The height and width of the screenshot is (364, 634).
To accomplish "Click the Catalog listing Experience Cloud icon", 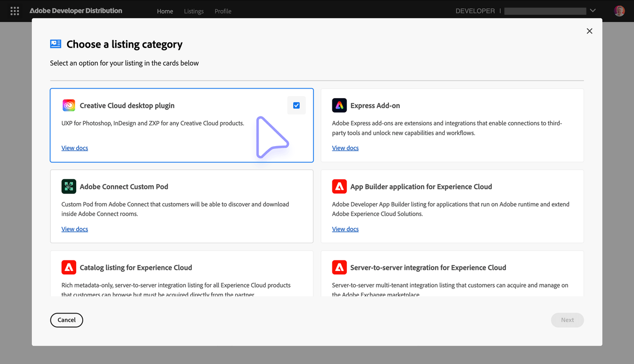I will point(68,267).
